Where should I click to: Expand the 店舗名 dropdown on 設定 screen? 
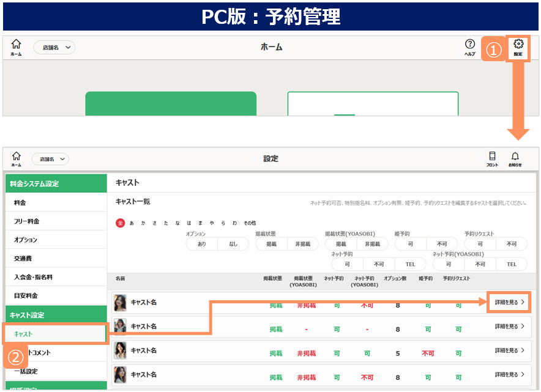[50, 159]
